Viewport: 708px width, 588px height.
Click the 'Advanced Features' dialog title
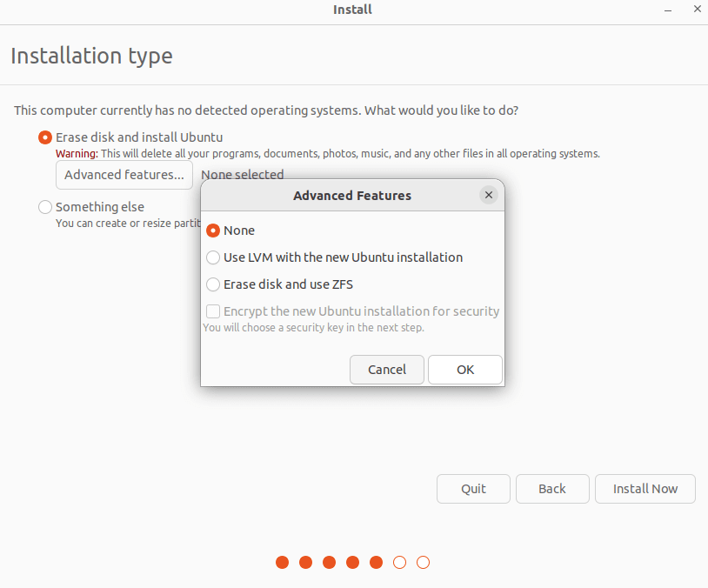(352, 196)
